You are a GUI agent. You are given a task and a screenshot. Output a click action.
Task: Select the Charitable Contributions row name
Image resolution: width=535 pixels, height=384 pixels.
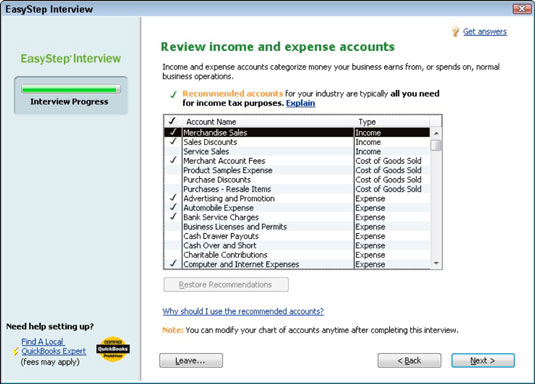point(226,255)
